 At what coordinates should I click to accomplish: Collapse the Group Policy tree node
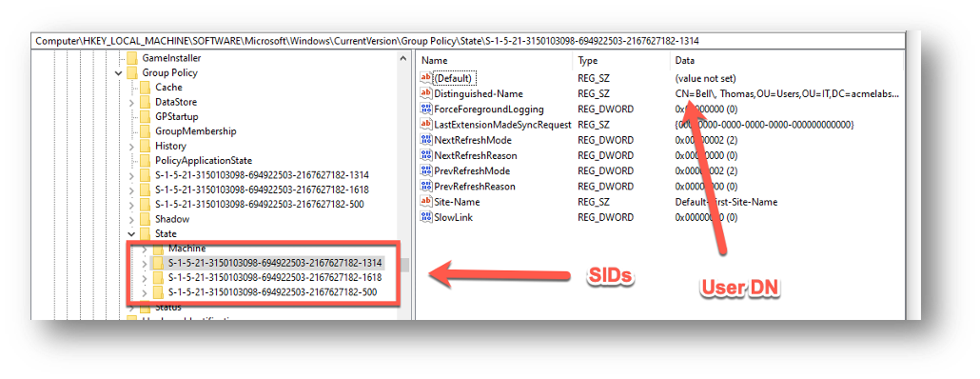tap(118, 73)
